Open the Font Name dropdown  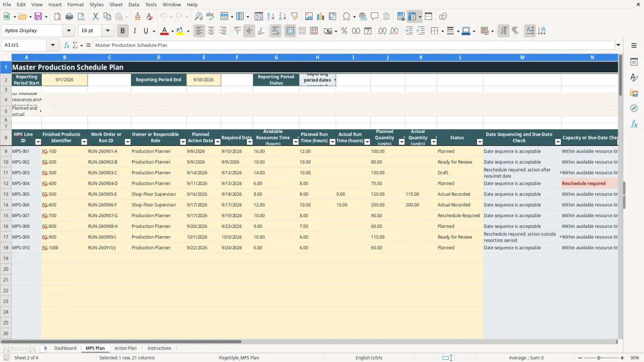(x=69, y=31)
